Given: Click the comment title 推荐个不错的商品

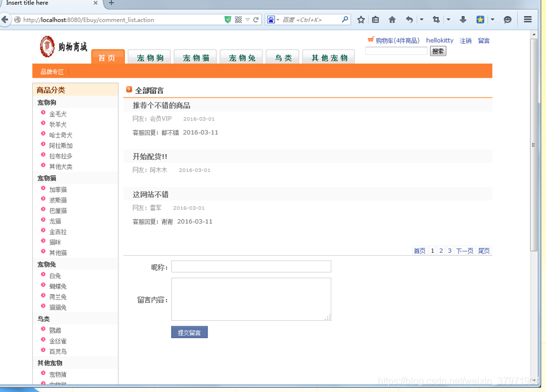Looking at the screenshot, I should click(x=161, y=105).
